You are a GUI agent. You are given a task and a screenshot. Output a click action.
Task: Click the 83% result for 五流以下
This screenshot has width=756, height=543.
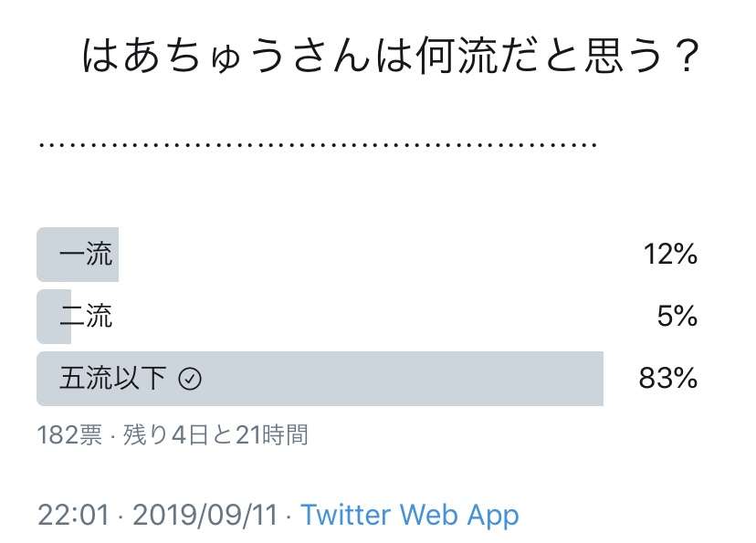point(668,378)
